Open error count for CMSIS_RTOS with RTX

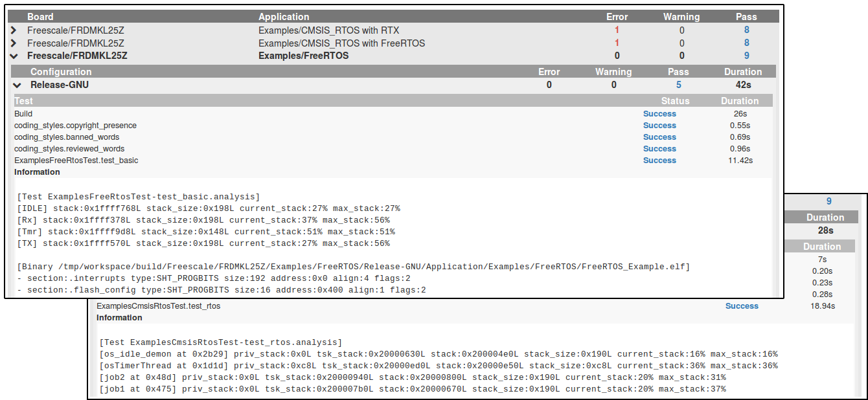point(617,30)
